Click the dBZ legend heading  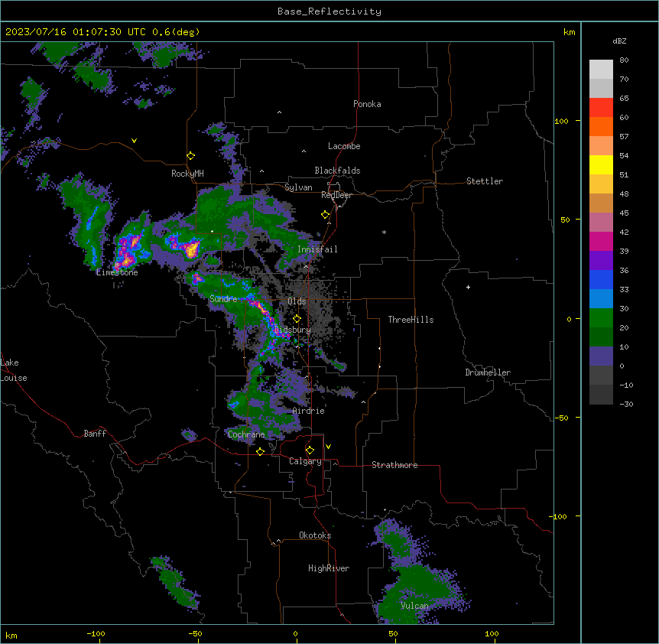(619, 41)
